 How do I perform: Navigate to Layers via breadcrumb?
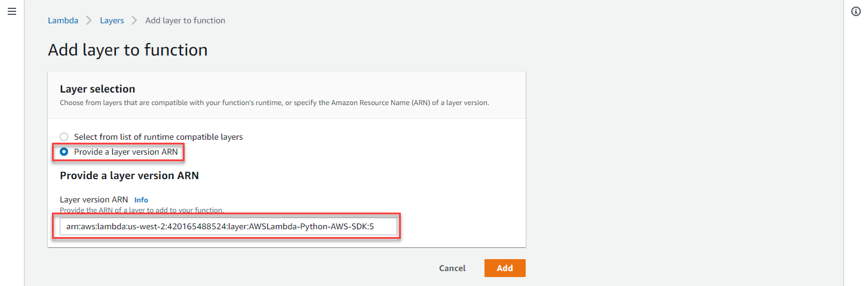[x=112, y=20]
